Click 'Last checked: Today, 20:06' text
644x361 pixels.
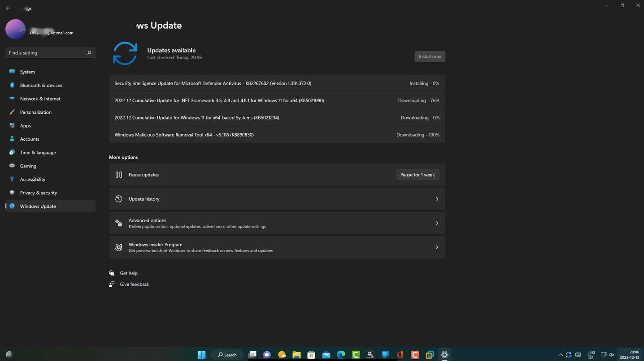[174, 58]
